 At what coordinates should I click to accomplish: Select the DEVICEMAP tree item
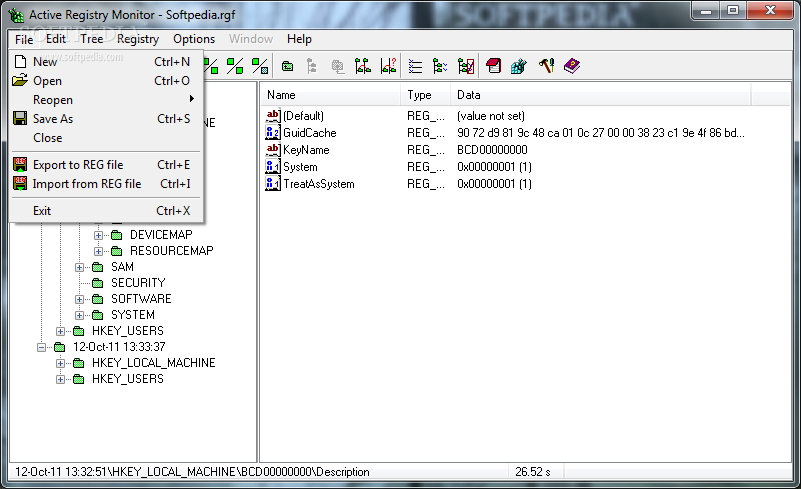(x=161, y=235)
